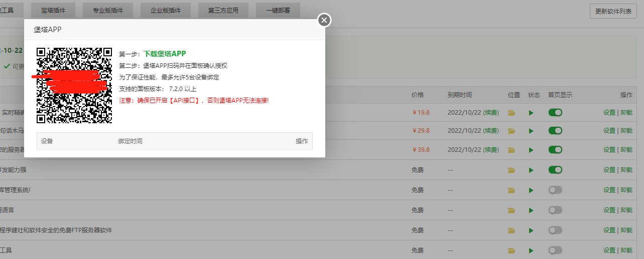Click the status play icon in bottom 工具 row

(x=531, y=250)
